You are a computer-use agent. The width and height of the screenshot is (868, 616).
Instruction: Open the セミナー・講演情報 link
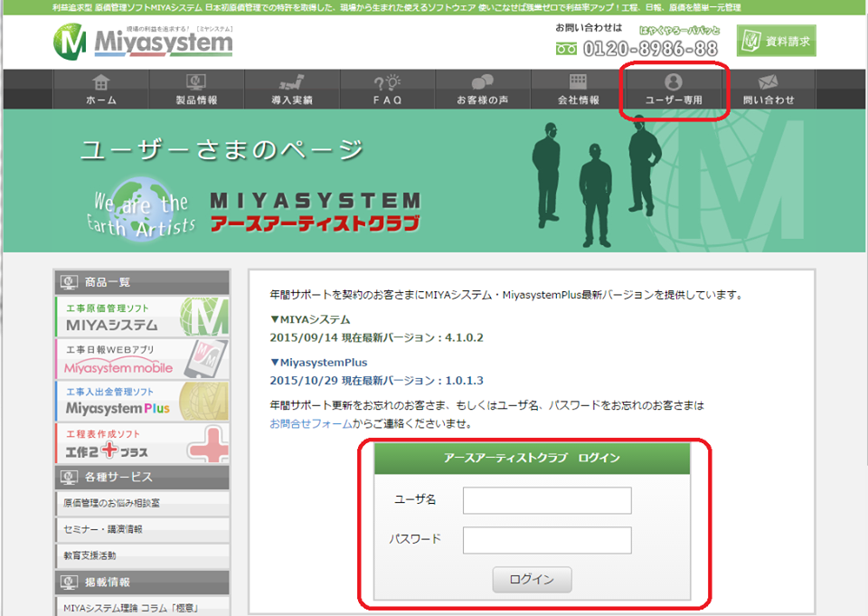[142, 529]
